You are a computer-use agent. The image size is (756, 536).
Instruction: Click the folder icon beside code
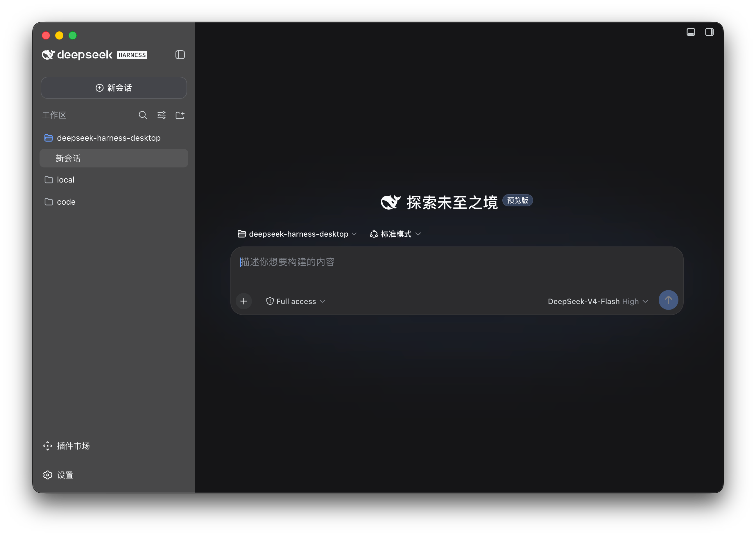49,202
